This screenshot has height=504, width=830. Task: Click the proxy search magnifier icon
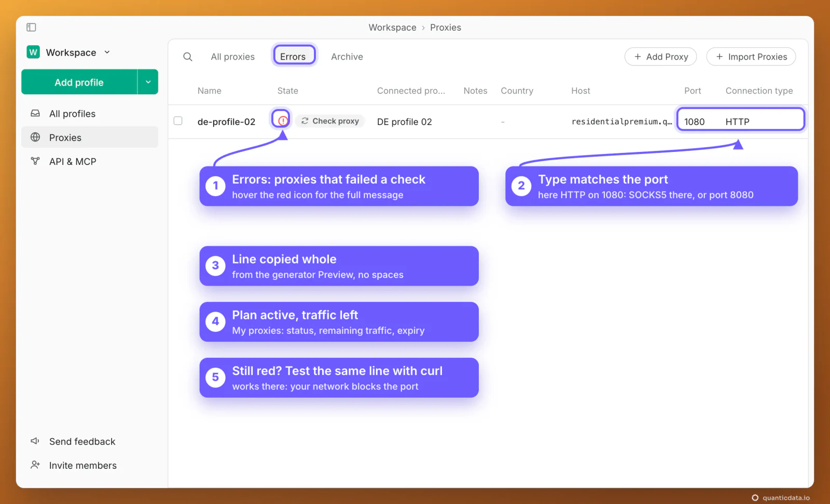tap(188, 57)
